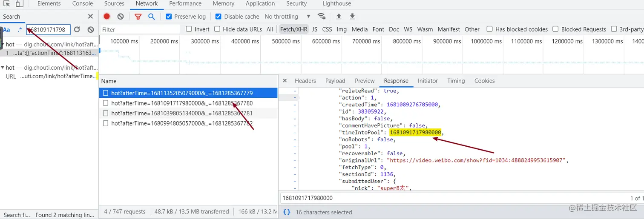Open the No throttling dropdown
Viewport: 644px width, 219px height.
point(287,16)
